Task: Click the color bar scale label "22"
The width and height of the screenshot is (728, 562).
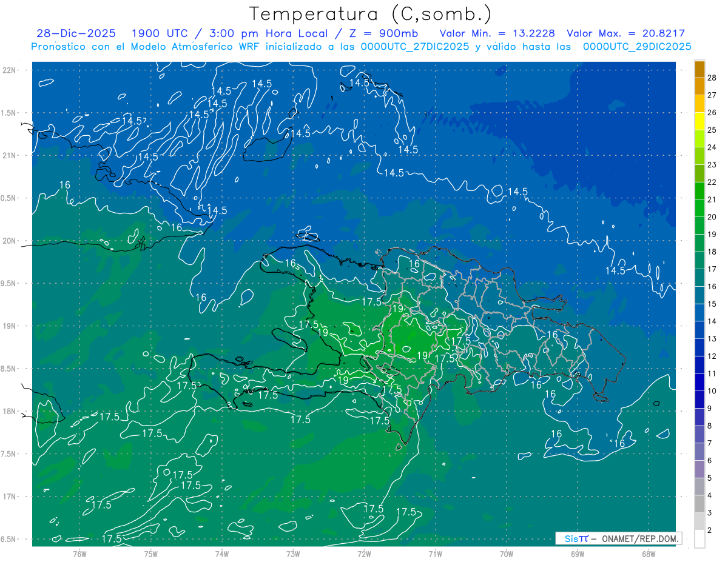Action: point(713,182)
